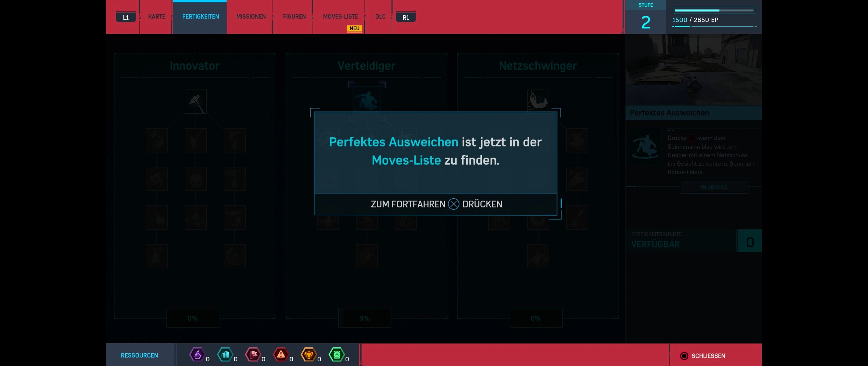The image size is (868, 366).
Task: Click the skill preview video thumbnail
Action: (x=693, y=69)
